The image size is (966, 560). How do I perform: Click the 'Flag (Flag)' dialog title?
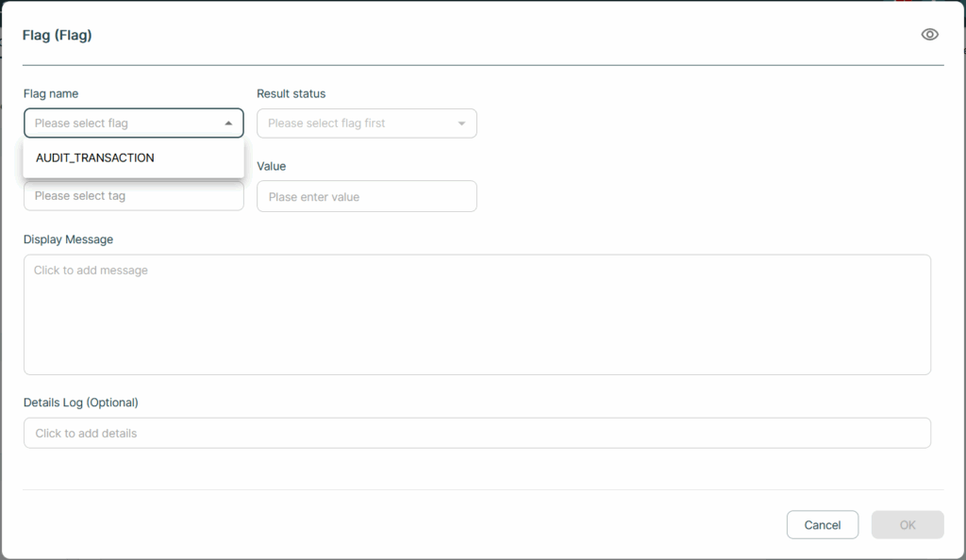coord(58,35)
